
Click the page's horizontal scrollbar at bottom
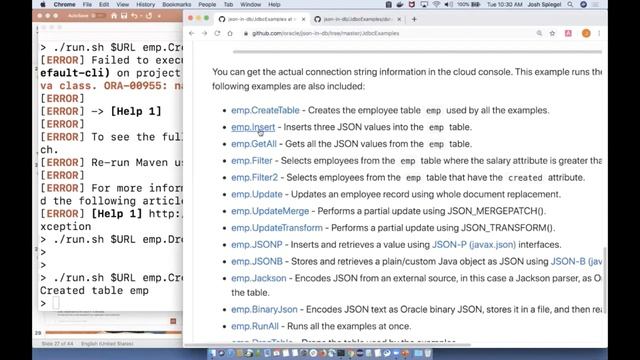(327, 345)
